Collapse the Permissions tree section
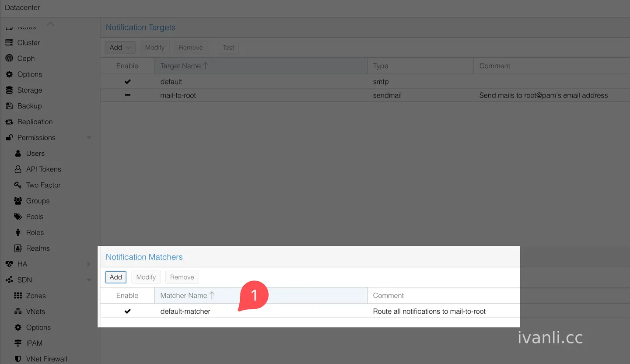This screenshot has height=364, width=630. tap(89, 138)
